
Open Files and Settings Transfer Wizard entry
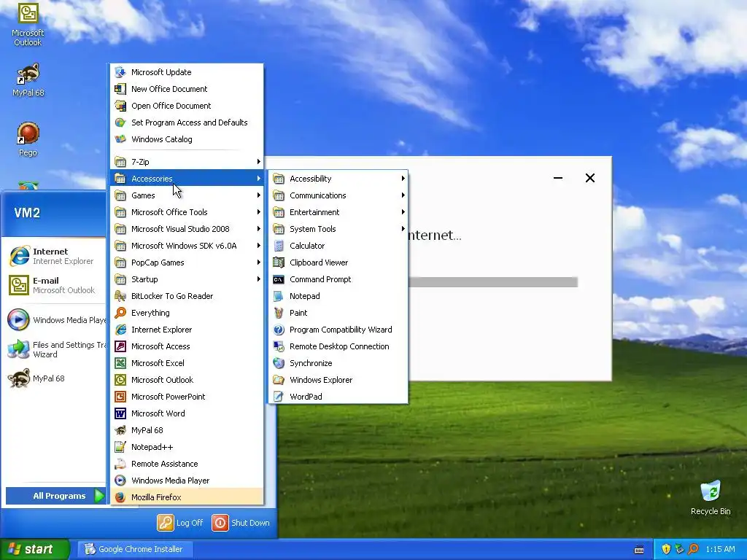[55, 349]
